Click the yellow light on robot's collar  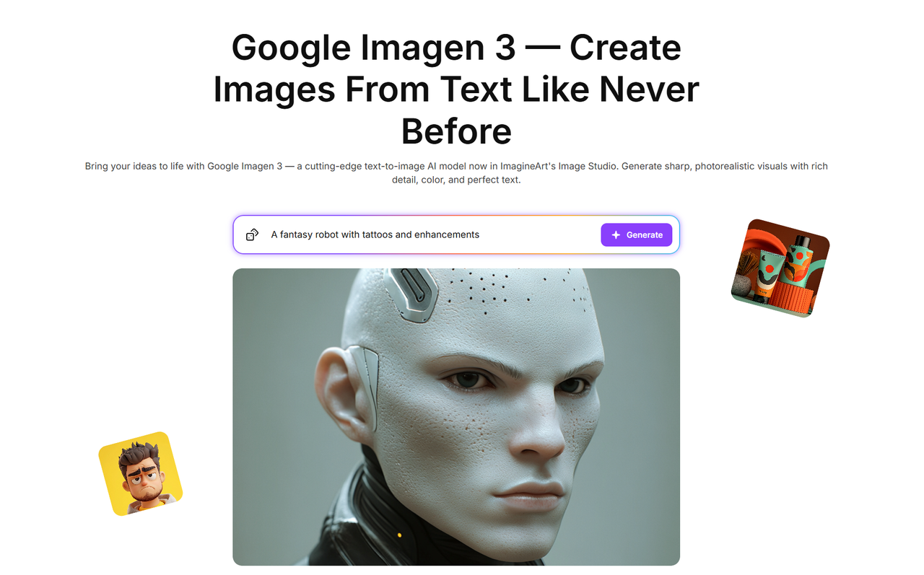pyautogui.click(x=399, y=535)
